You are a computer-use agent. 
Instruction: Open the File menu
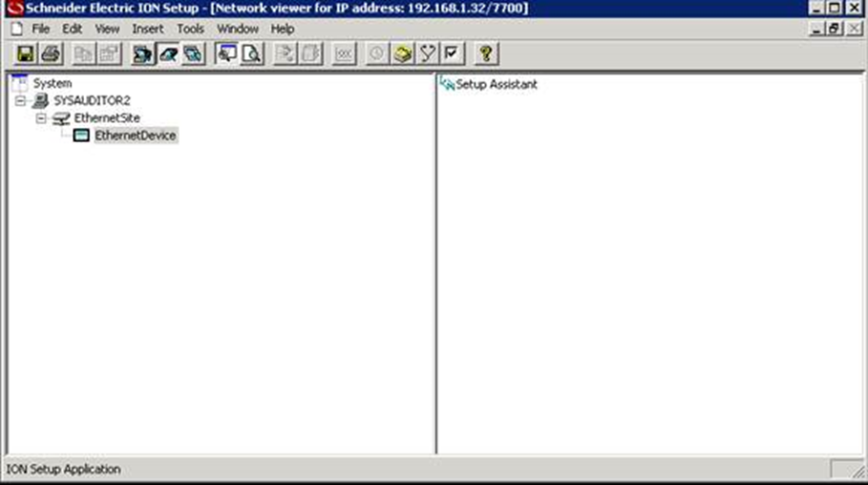pos(40,29)
